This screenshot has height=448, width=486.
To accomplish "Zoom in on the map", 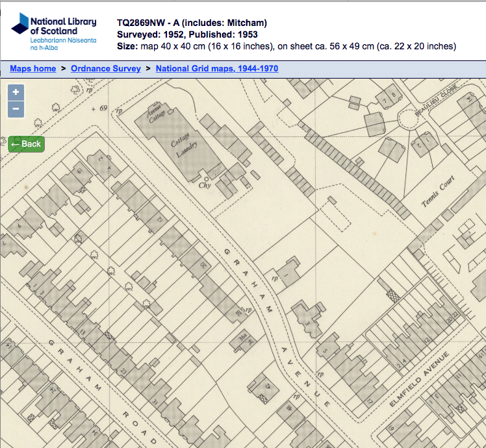I will [16, 92].
